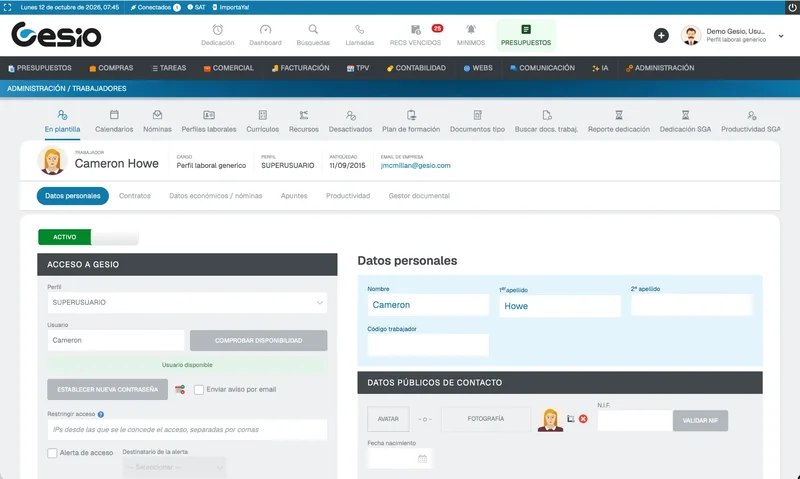Image resolution: width=800 pixels, height=479 pixels.
Task: Switch to Gestor documental tab
Action: [419, 196]
